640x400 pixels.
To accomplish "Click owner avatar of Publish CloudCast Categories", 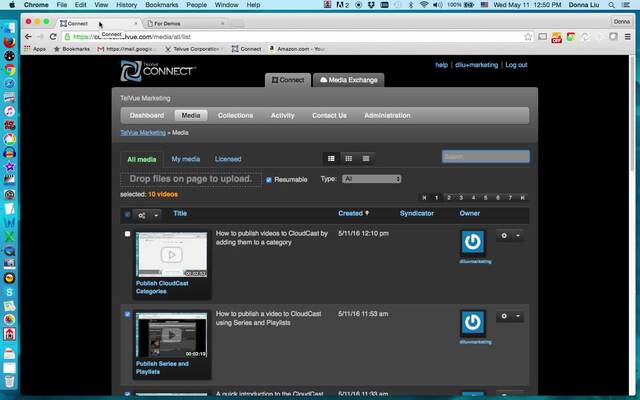I will tap(472, 242).
